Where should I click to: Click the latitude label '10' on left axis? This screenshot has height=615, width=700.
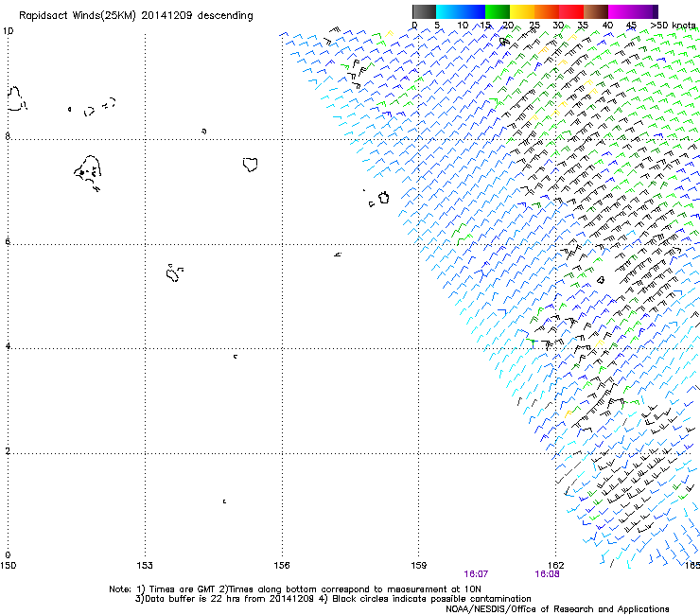pos(8,31)
